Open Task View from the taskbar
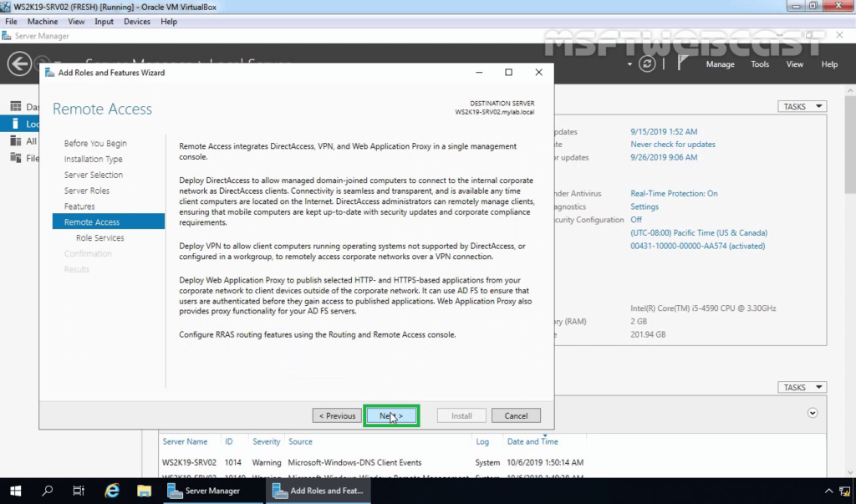The height and width of the screenshot is (504, 856). [x=79, y=491]
